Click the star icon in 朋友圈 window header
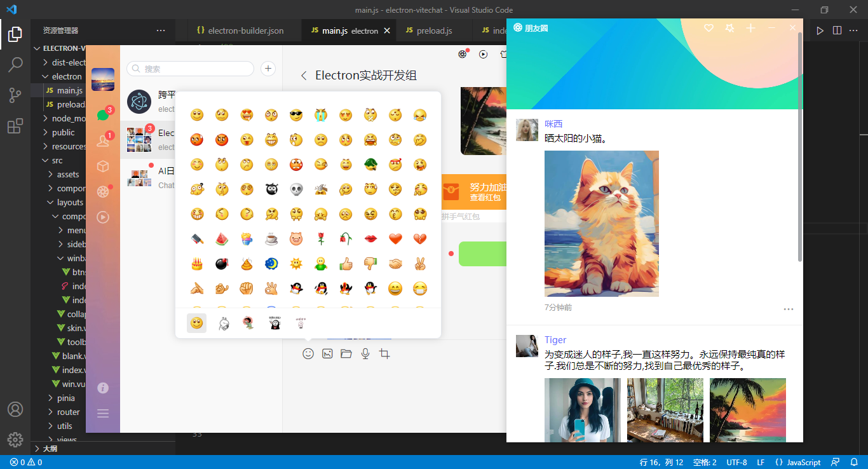The height and width of the screenshot is (469, 868). pyautogui.click(x=730, y=28)
